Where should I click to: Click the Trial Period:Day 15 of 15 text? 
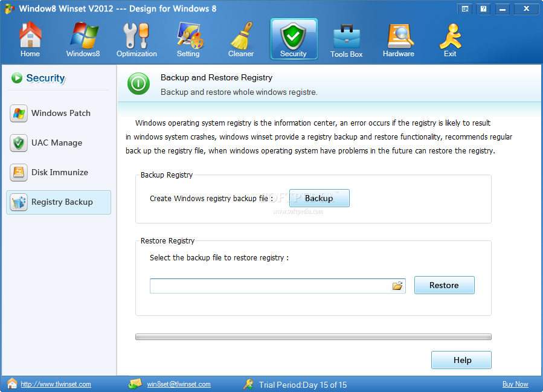point(303,385)
